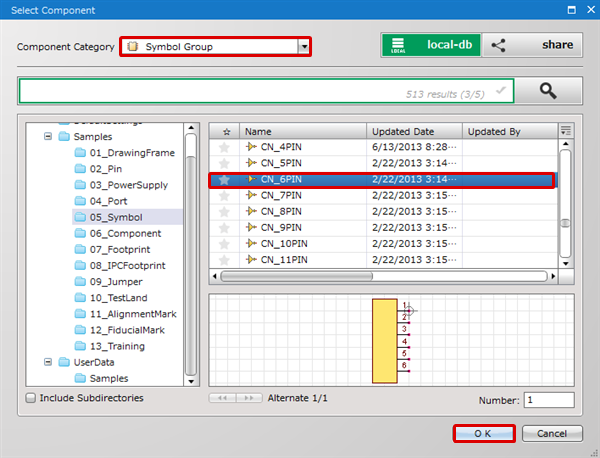Toggle favorite star for CN_8PIN
The width and height of the screenshot is (600, 458).
pyautogui.click(x=225, y=212)
